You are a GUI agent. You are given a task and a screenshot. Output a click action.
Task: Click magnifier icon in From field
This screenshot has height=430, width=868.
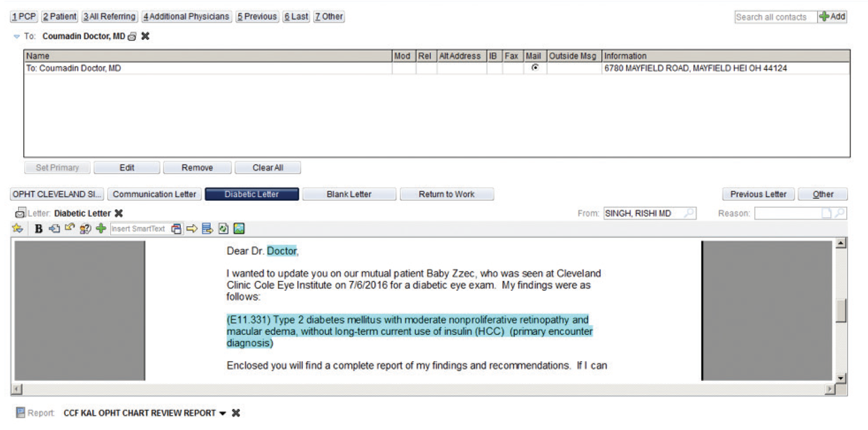click(x=688, y=213)
